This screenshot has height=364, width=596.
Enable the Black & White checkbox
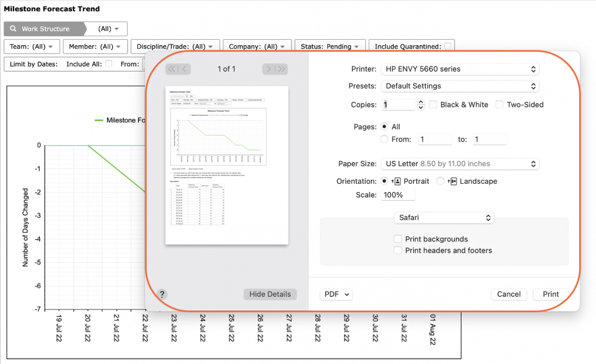tap(433, 104)
